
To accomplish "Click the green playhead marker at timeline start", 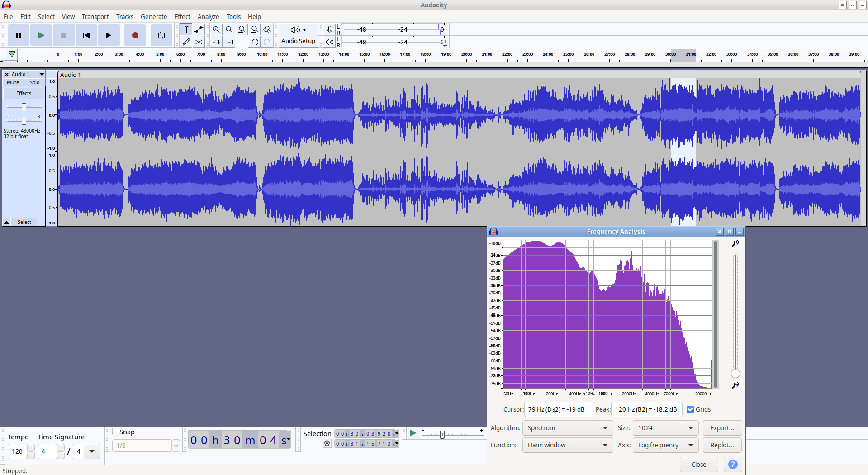I will (12, 54).
